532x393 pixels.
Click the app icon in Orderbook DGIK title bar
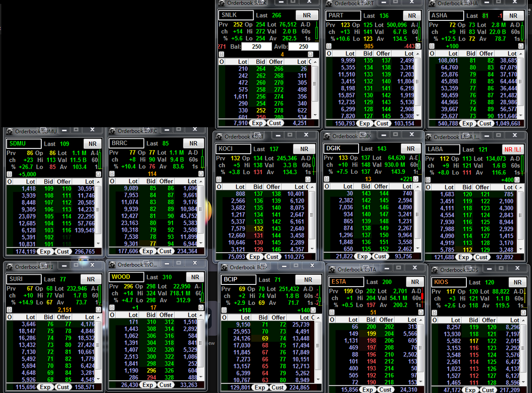[x=327, y=136]
